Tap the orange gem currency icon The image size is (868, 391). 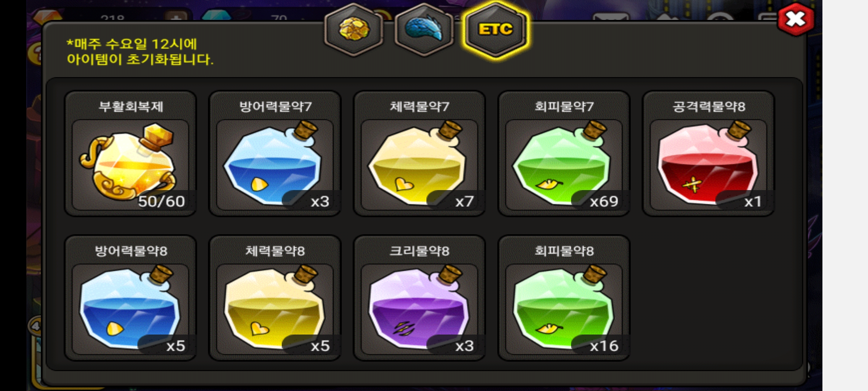47,16
